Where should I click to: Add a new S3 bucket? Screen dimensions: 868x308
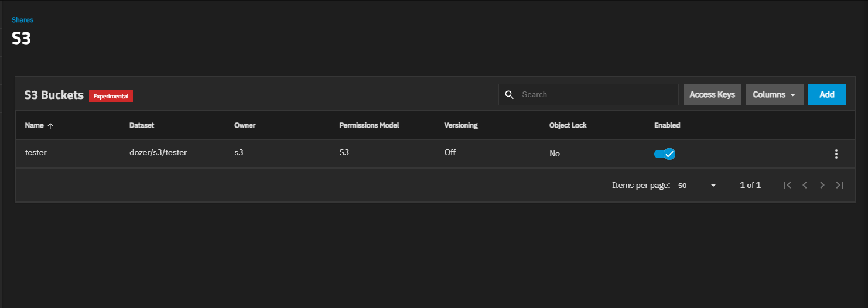click(827, 95)
